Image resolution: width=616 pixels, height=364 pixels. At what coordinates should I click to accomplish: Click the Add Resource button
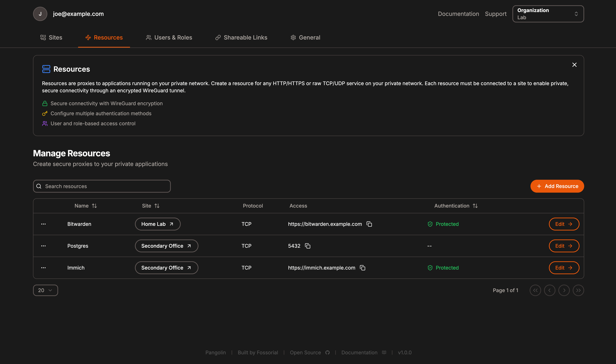coord(557,186)
